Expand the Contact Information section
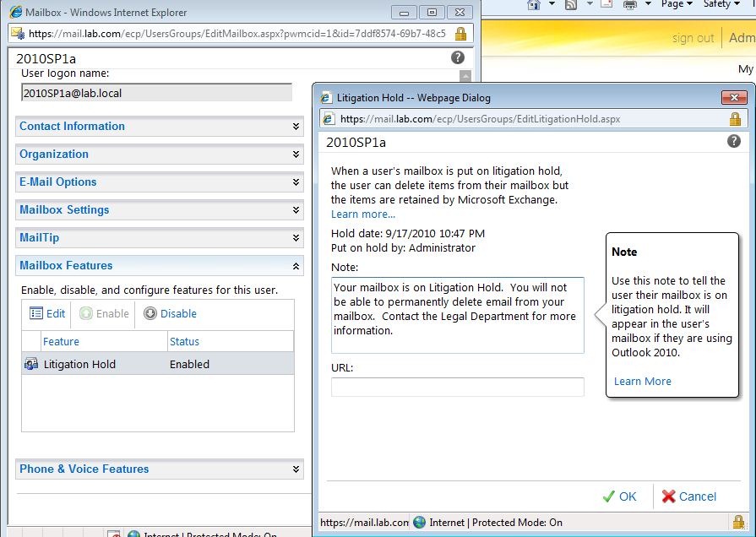This screenshot has width=756, height=537. tap(160, 127)
